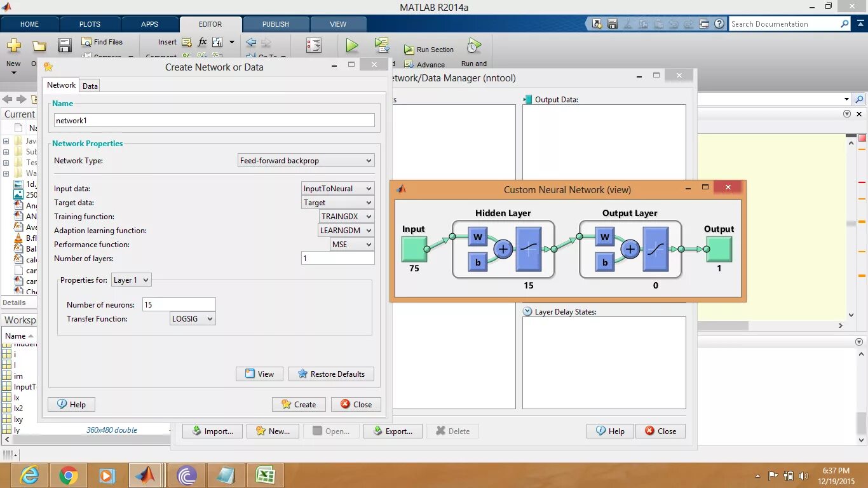
Task: Collapse the Layer Delay States section
Action: (x=527, y=311)
